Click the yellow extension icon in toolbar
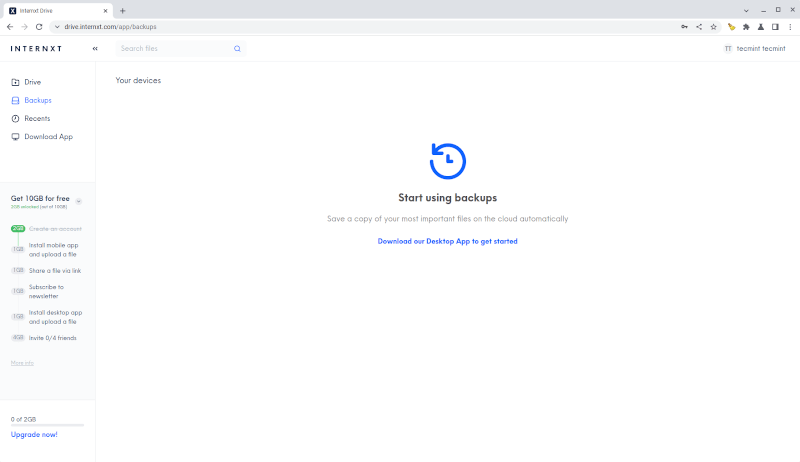This screenshot has height=462, width=800. (x=731, y=27)
